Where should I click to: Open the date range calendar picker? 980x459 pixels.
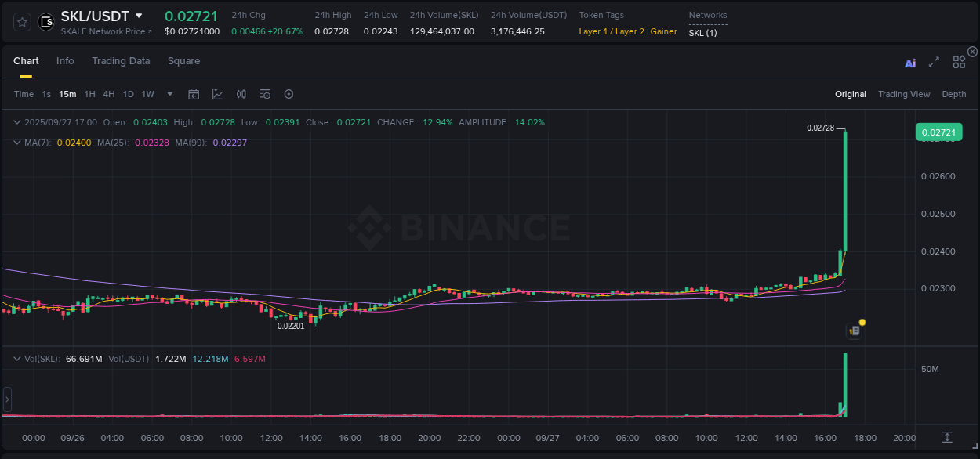coord(194,93)
